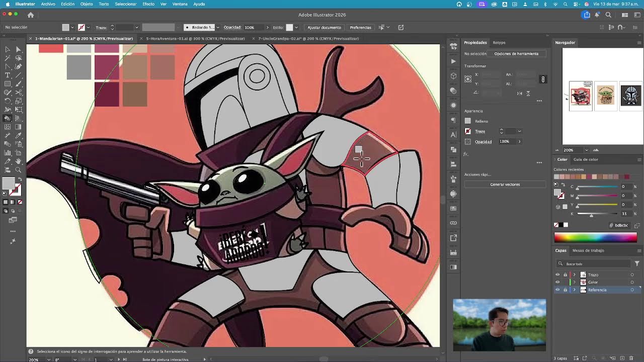This screenshot has width=644, height=362.
Task: Choose the Zoom magnifier tool
Action: pos(18,170)
